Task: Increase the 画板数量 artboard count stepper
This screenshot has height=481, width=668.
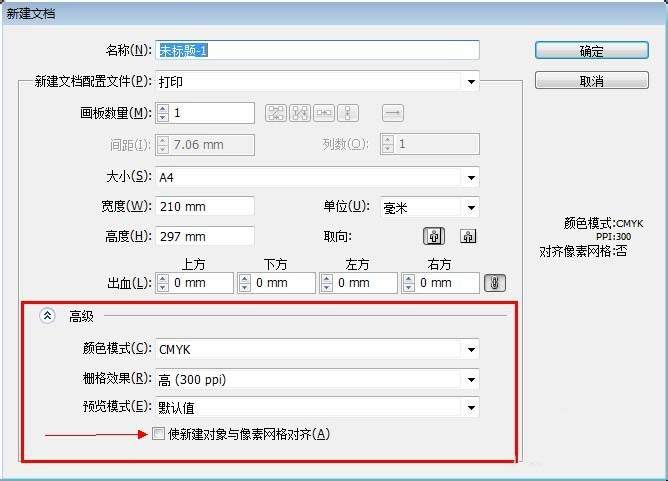Action: pos(163,109)
